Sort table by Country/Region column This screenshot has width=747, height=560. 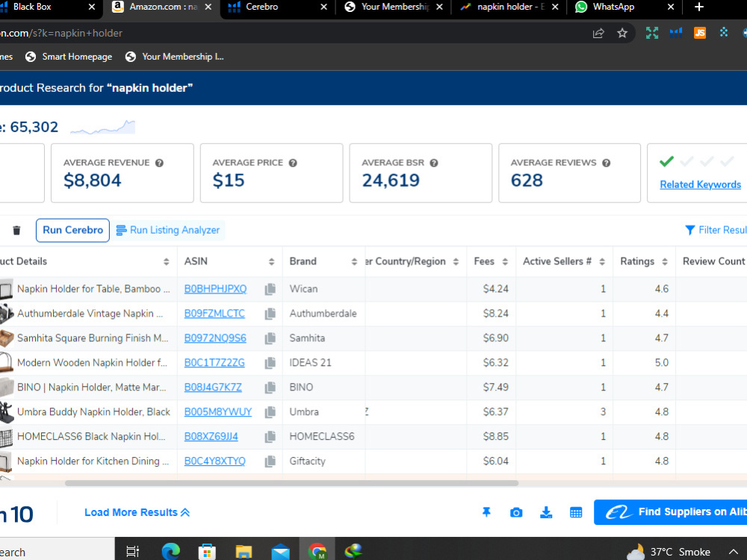point(456,261)
